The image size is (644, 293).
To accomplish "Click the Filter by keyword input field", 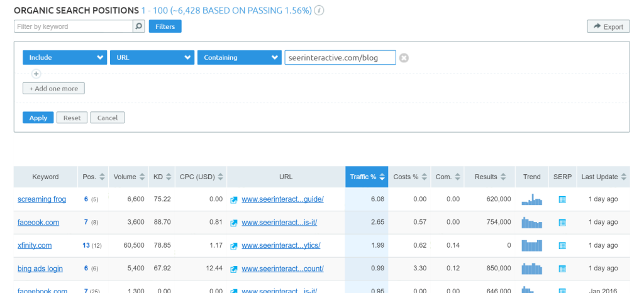I will [x=73, y=26].
